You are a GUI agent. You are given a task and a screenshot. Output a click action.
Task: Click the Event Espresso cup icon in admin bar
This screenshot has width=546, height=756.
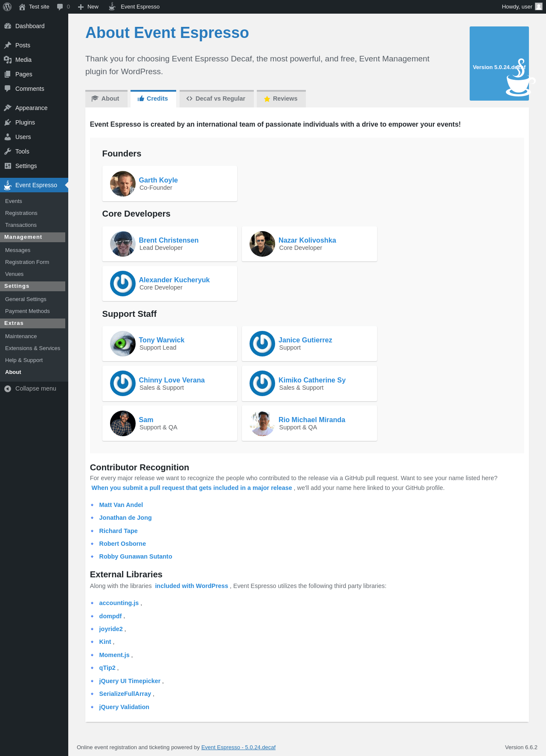click(x=112, y=6)
